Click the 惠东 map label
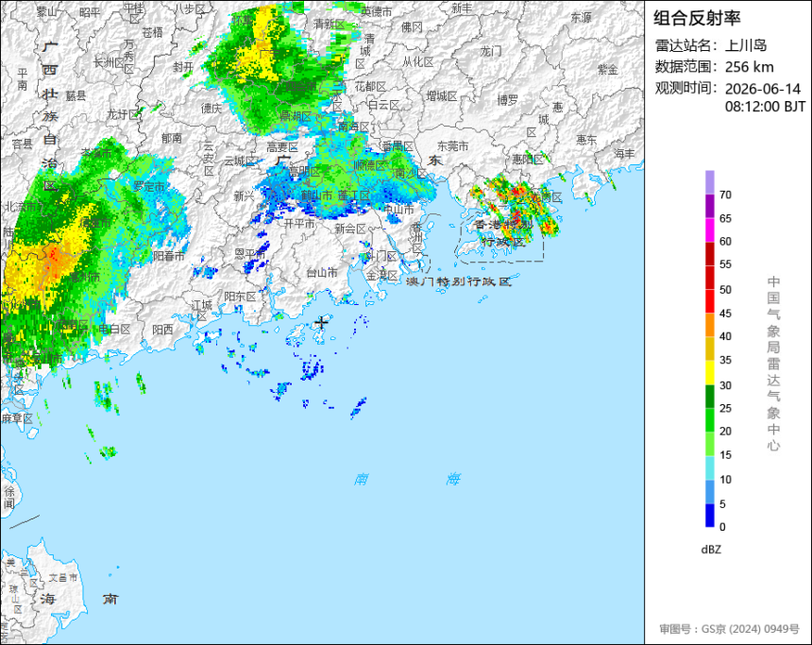Viewport: 812px width, 645px height. 586,140
